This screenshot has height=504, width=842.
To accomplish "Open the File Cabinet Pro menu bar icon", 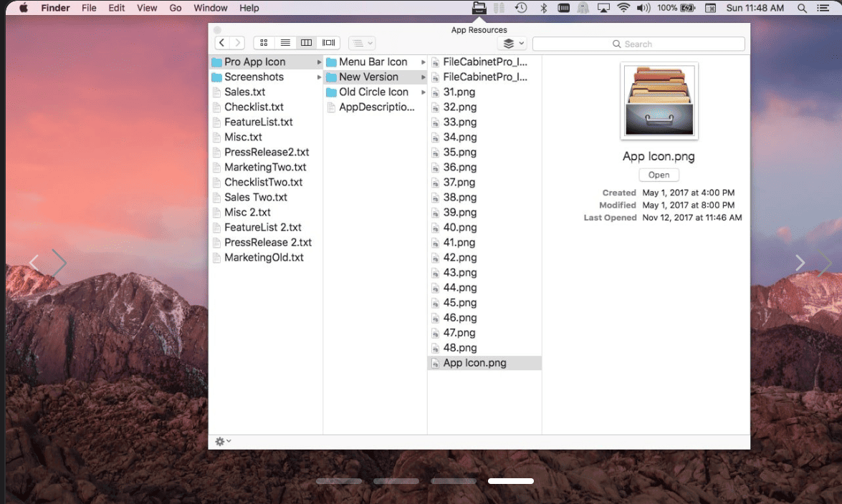I will point(479,8).
